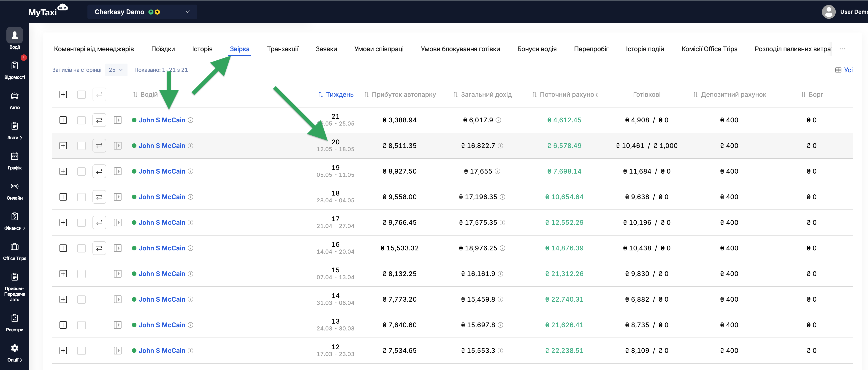Open Звіти reports menu
Viewport: 868px width, 370px height.
click(14, 131)
